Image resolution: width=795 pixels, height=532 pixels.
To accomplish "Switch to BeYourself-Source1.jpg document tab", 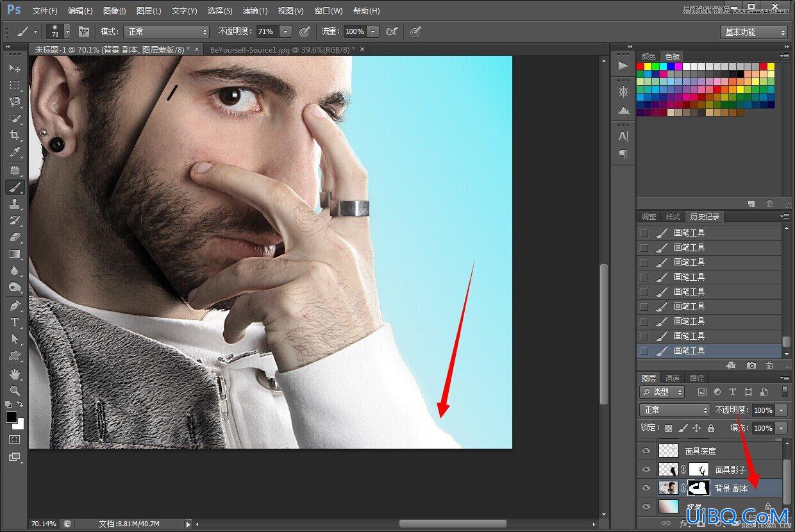I will click(x=282, y=49).
